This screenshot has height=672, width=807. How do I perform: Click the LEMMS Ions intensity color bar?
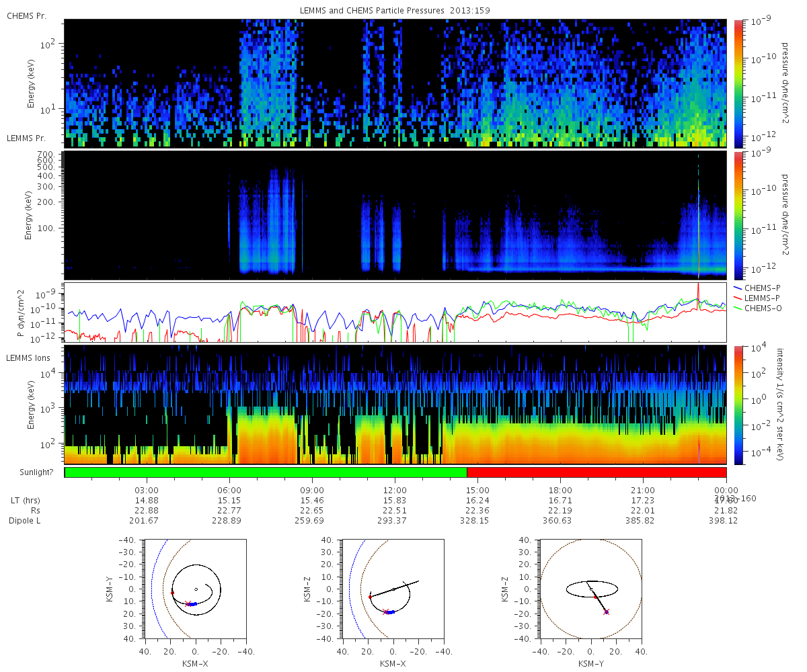(x=737, y=405)
